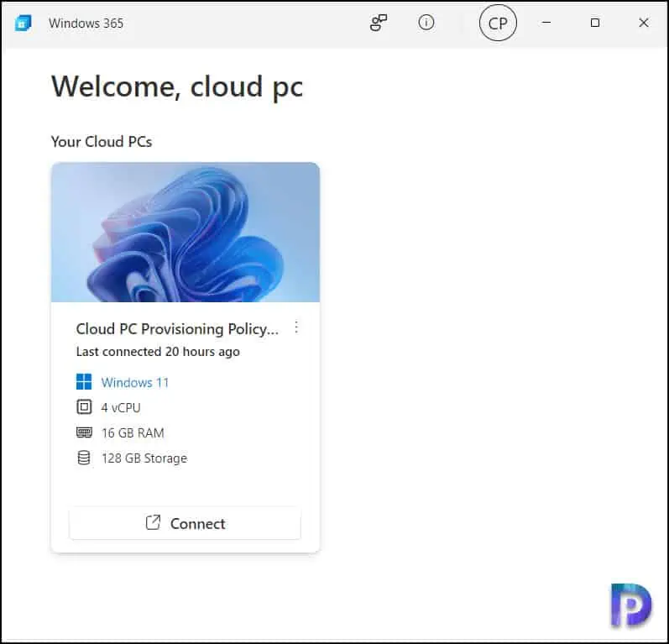Maximize the Windows 365 window
669x644 pixels.
click(x=595, y=23)
